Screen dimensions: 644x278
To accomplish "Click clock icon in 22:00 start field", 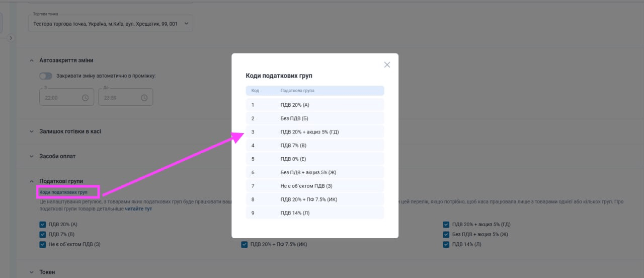I will click(85, 98).
